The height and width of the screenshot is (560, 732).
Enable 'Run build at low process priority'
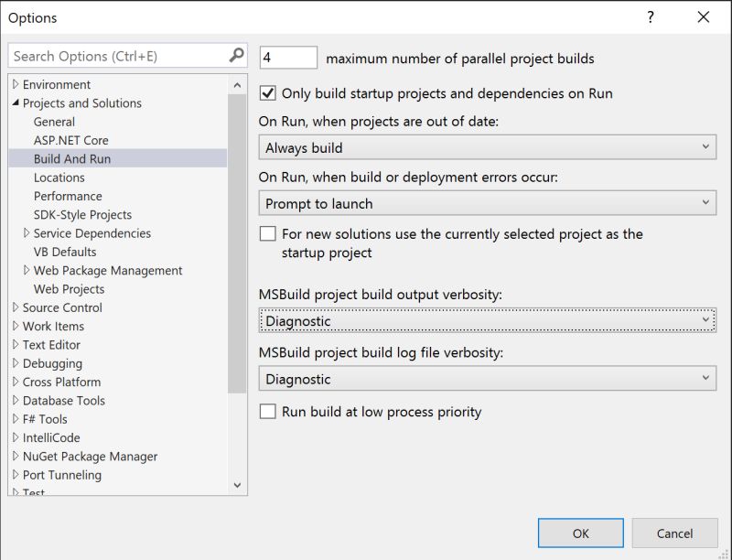click(268, 413)
